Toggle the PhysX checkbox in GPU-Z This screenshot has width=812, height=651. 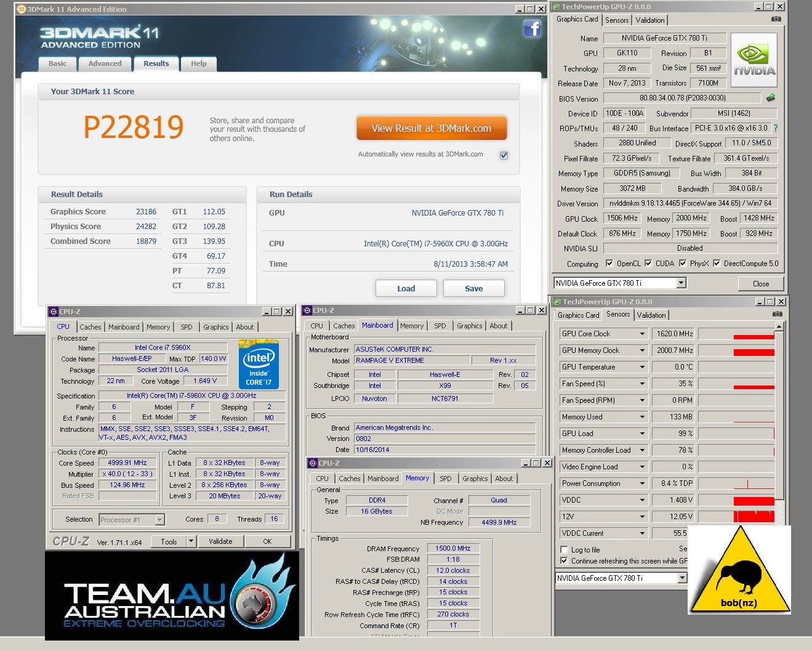[x=683, y=263]
